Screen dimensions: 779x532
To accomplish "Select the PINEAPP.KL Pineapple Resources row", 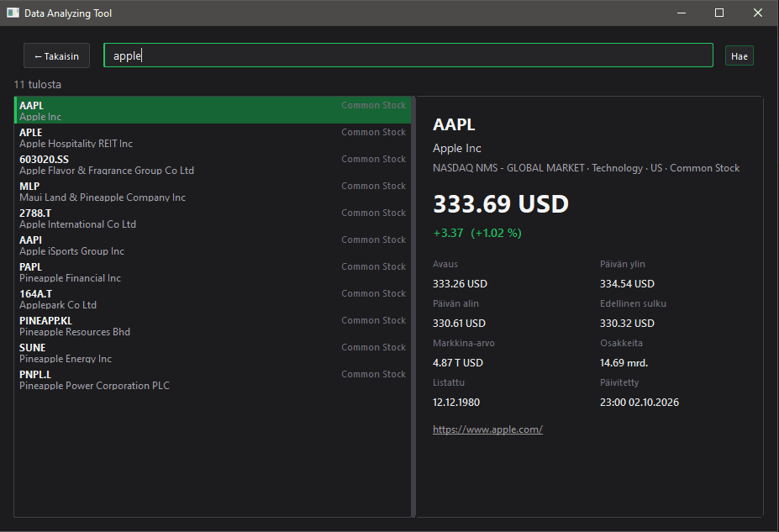I will coord(213,325).
